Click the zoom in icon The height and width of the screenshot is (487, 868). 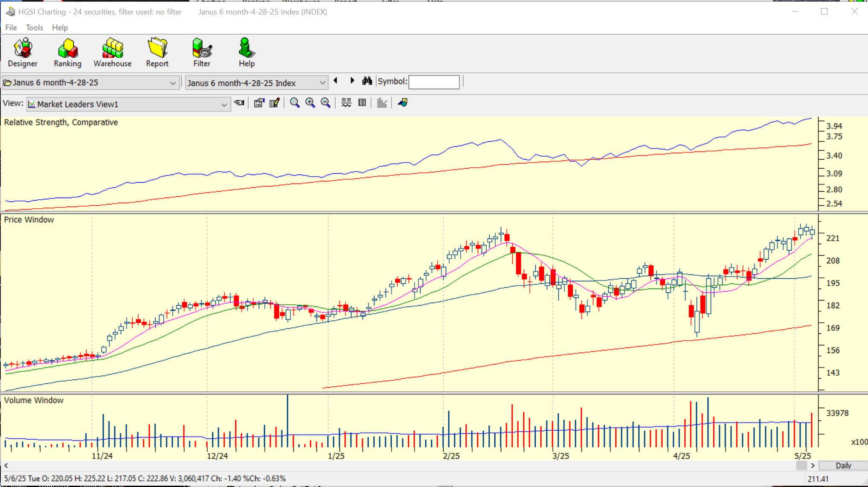coord(310,103)
